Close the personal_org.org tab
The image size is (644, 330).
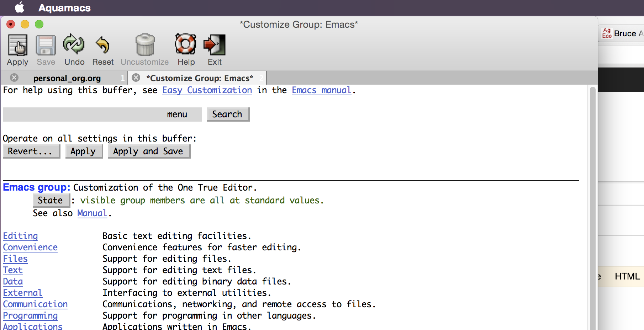point(14,78)
